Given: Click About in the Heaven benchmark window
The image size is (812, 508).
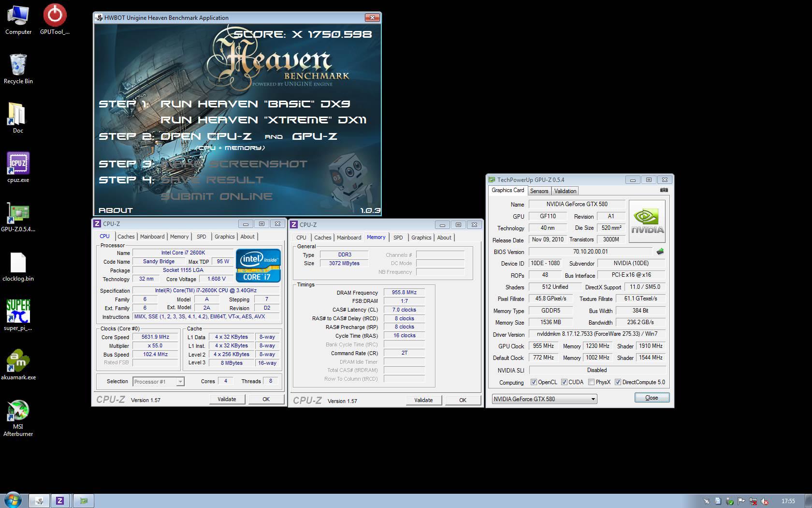Looking at the screenshot, I should tap(116, 210).
